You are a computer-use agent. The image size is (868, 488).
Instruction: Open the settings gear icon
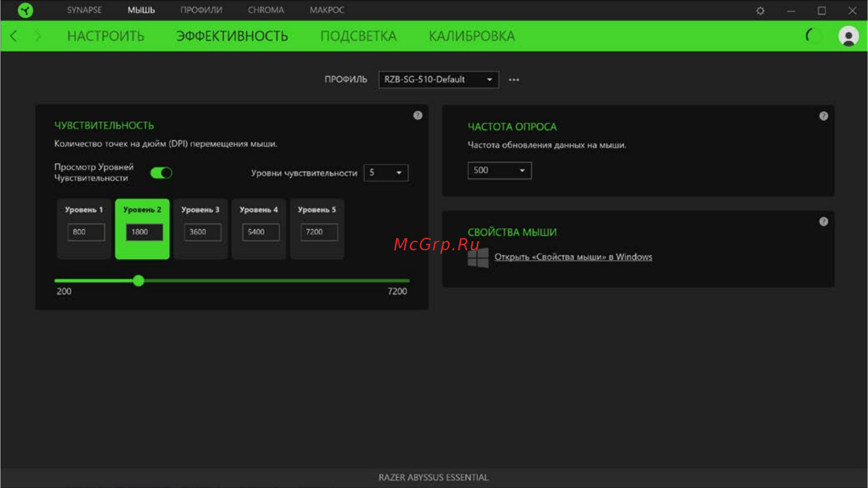760,10
